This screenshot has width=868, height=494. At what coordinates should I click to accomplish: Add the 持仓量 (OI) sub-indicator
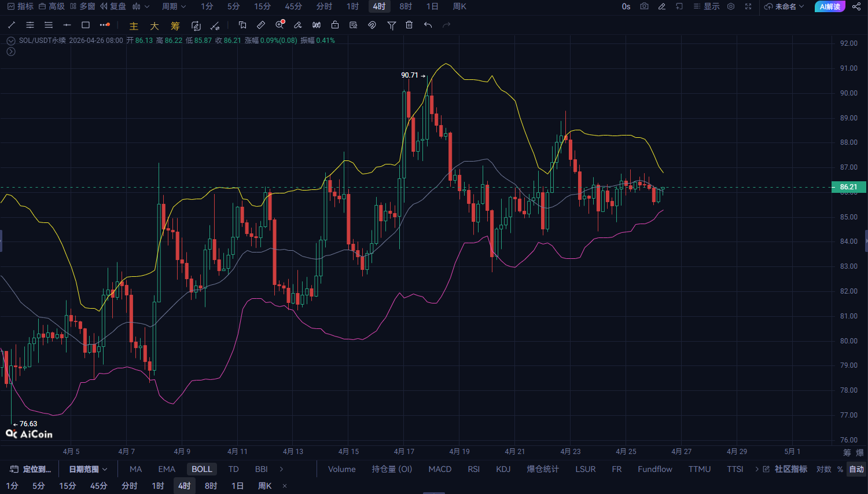click(x=392, y=469)
